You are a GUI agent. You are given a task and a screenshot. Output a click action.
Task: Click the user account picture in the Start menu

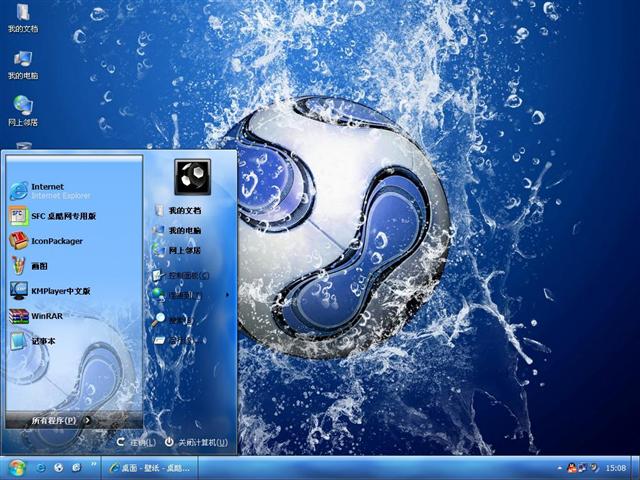190,177
